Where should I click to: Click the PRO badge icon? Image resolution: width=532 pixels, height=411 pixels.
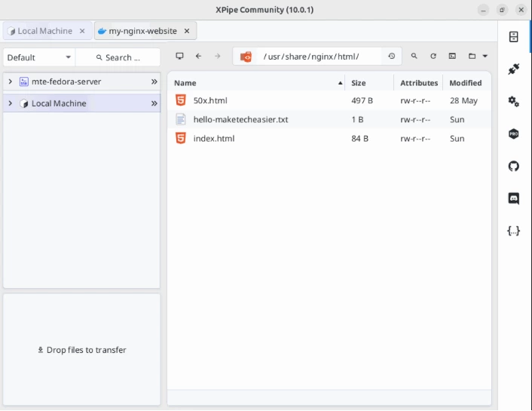point(513,133)
